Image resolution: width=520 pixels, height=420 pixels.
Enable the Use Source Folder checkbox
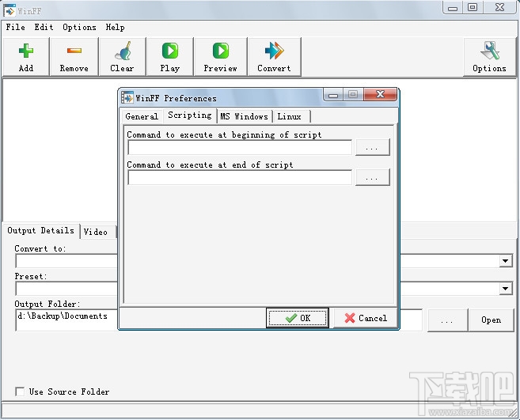click(x=20, y=392)
